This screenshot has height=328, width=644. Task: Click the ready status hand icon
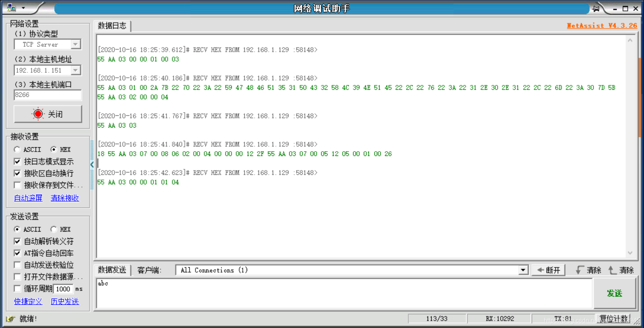[11, 319]
